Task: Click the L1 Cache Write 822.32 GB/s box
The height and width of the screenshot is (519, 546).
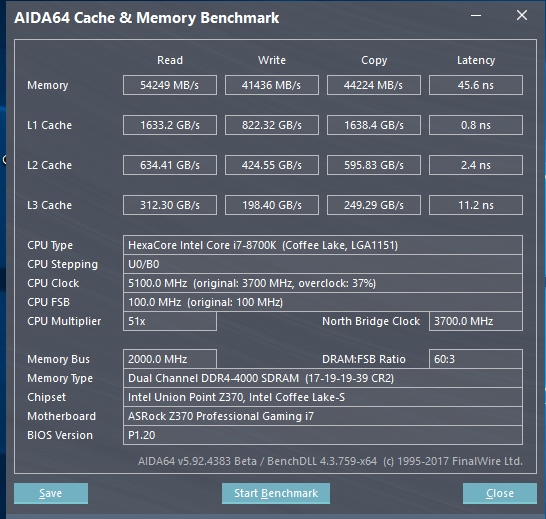Action: [x=272, y=125]
